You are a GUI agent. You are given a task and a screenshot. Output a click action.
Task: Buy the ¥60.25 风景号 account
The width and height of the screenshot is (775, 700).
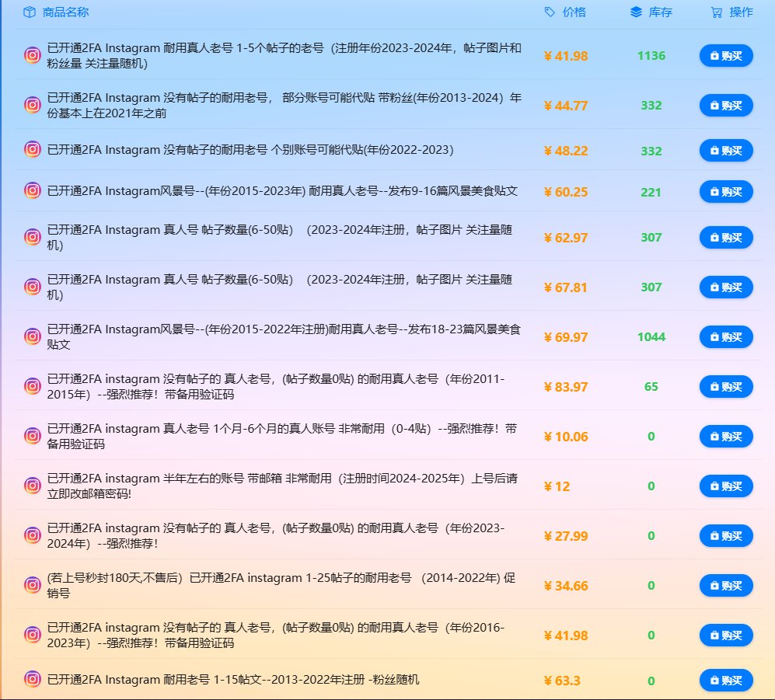coord(726,192)
